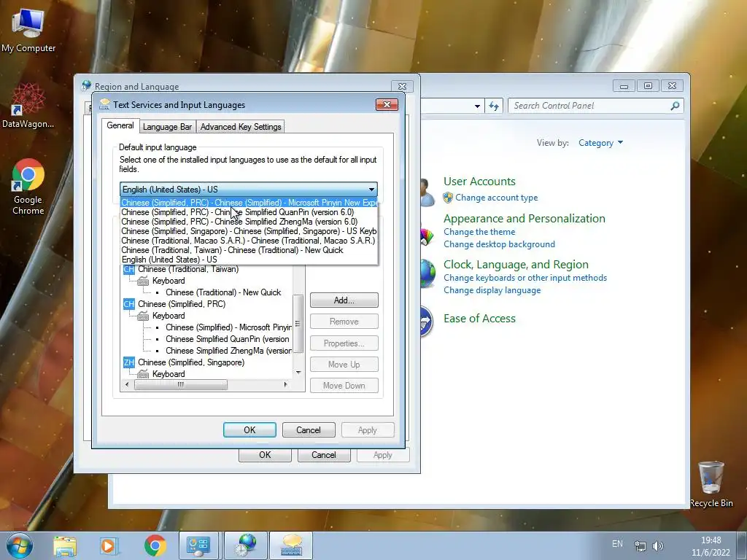Image resolution: width=747 pixels, height=560 pixels.
Task: Switch to Region and Language taskbar button
Action: (x=245, y=545)
